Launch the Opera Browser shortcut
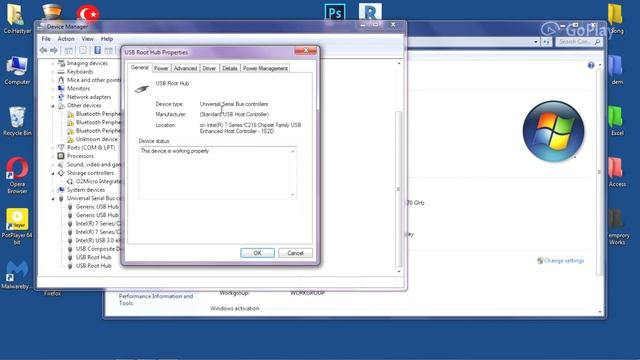Screen dimensions: 640x360 (17, 175)
